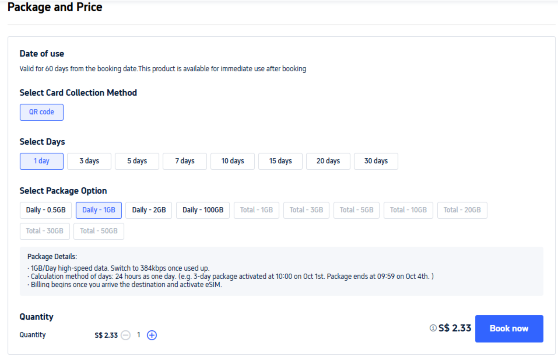Click the Billing begins line

click(x=125, y=285)
